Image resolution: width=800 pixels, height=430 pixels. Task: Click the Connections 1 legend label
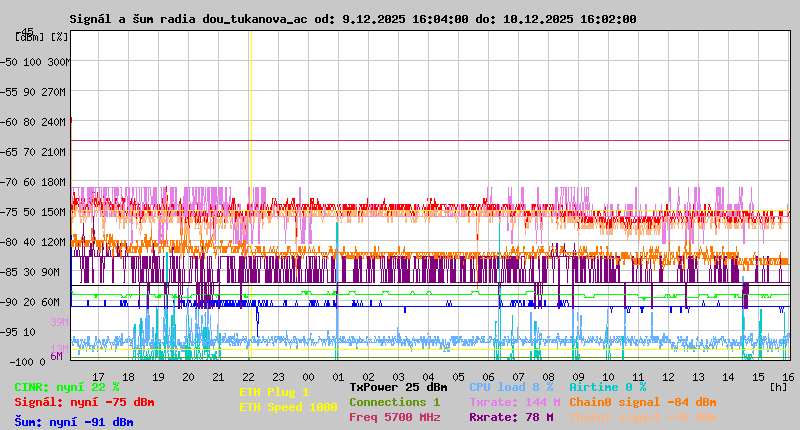pyautogui.click(x=394, y=402)
